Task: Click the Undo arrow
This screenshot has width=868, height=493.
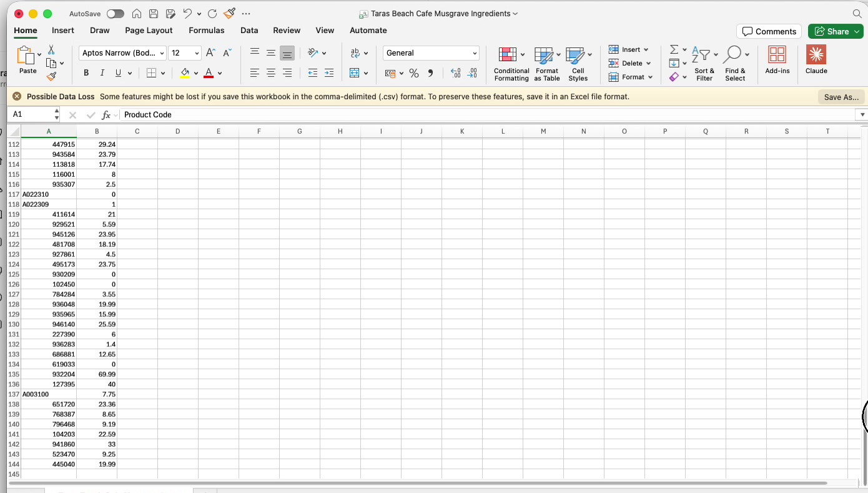Action: [187, 14]
